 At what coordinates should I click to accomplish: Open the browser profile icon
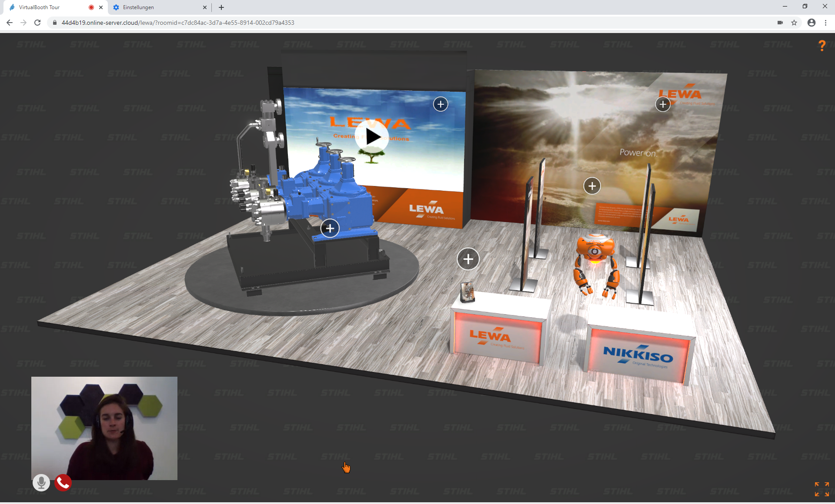tap(812, 23)
